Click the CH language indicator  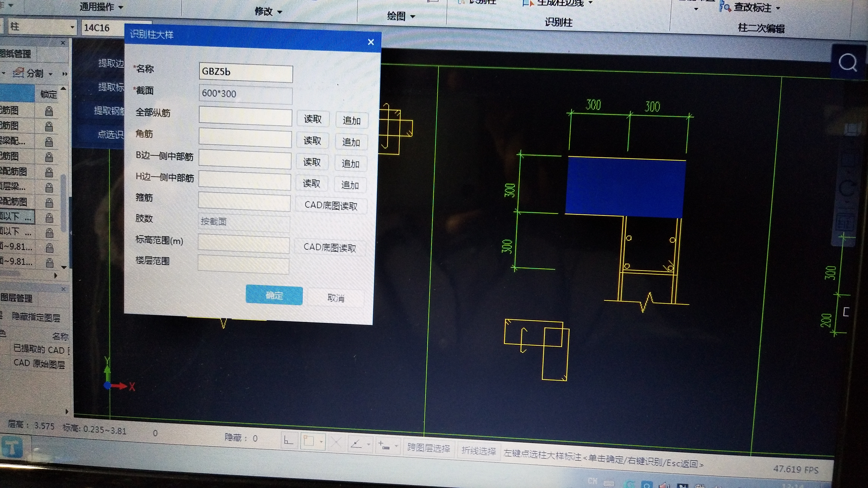tap(592, 481)
